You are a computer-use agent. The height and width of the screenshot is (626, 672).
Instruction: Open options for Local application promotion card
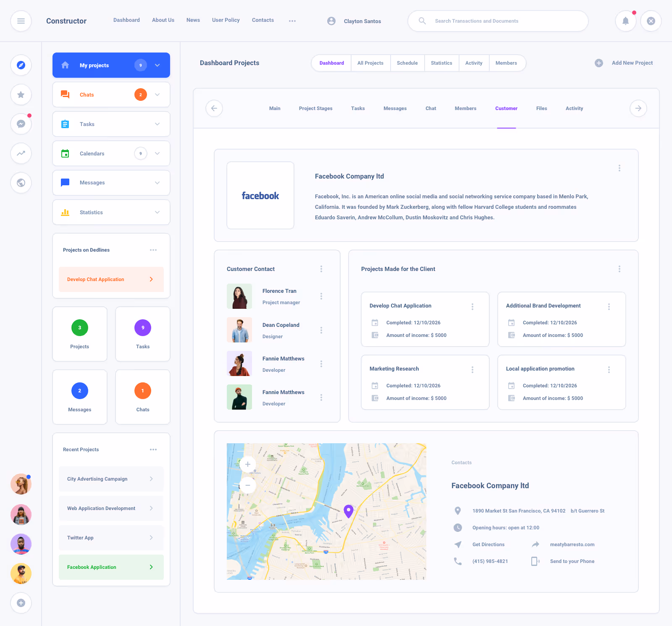point(609,370)
